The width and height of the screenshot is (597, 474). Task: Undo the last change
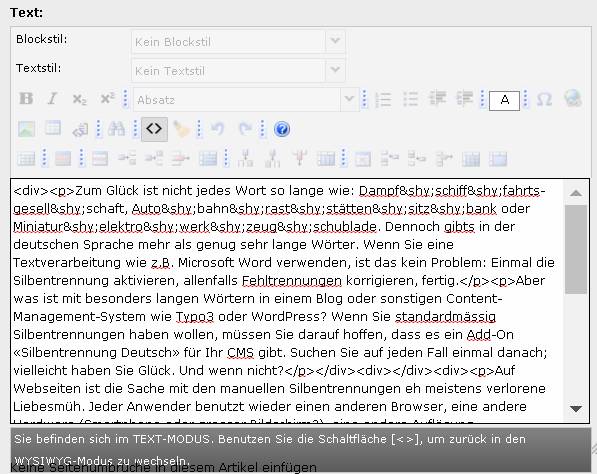[217, 129]
